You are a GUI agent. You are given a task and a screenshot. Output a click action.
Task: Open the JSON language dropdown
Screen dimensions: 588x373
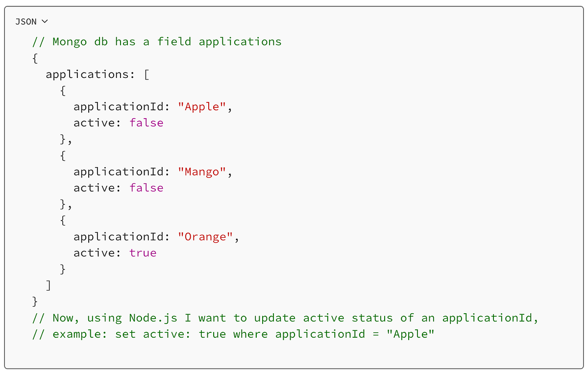click(32, 22)
